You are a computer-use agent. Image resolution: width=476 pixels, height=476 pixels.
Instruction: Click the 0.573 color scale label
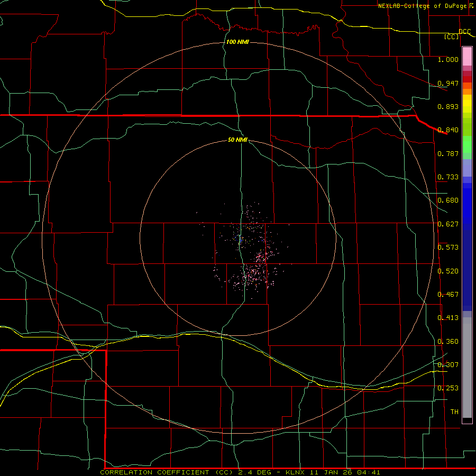click(448, 248)
